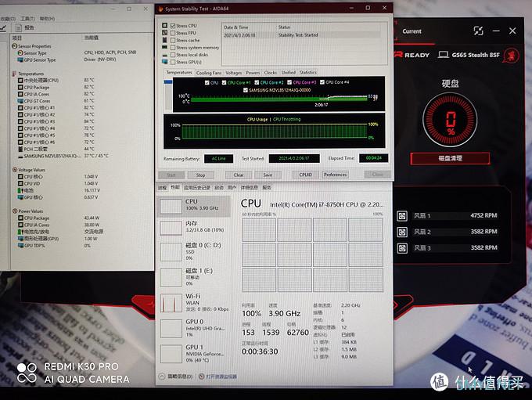Image resolution: width=532 pixels, height=400 pixels.
Task: Click the 磁盘清理 disk cleanup button
Action: point(450,158)
